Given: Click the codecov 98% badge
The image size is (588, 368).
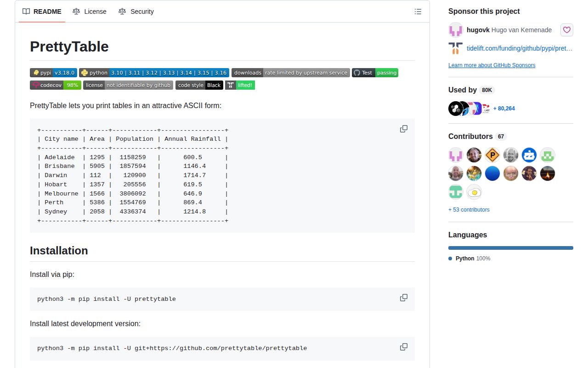Looking at the screenshot, I should click(x=56, y=85).
